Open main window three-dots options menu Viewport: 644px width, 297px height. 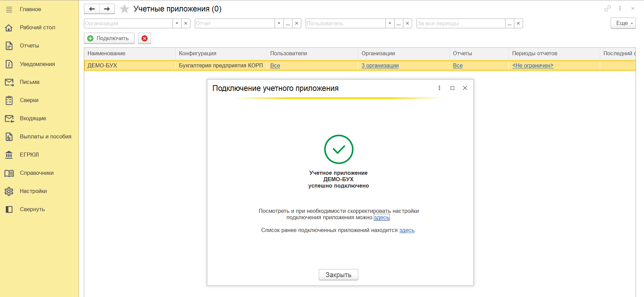tap(620, 8)
